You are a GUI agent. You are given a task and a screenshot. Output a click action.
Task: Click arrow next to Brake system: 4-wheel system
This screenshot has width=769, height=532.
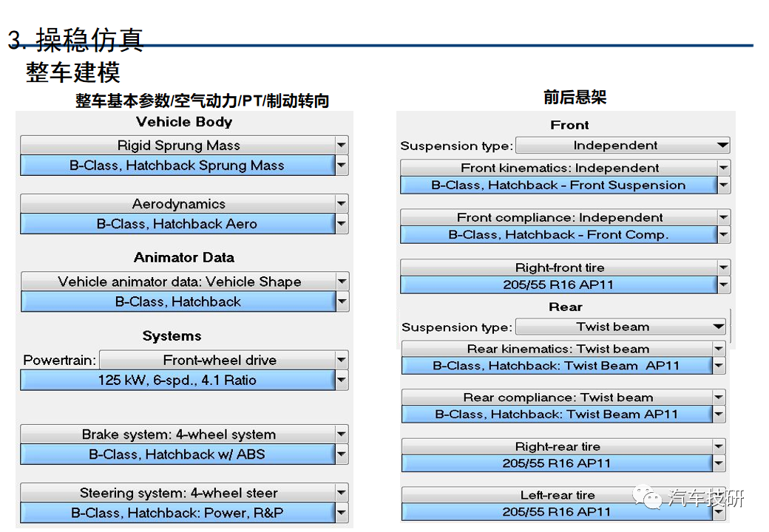pos(341,434)
